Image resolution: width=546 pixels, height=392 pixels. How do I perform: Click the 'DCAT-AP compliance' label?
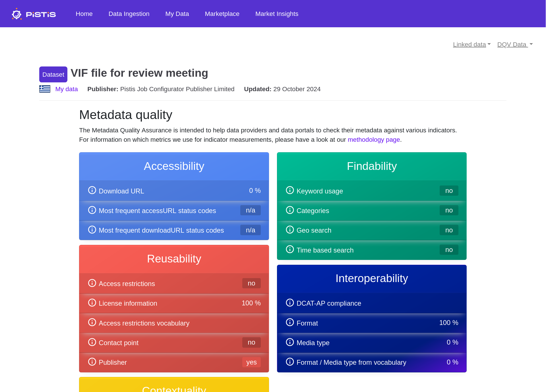tap(329, 303)
